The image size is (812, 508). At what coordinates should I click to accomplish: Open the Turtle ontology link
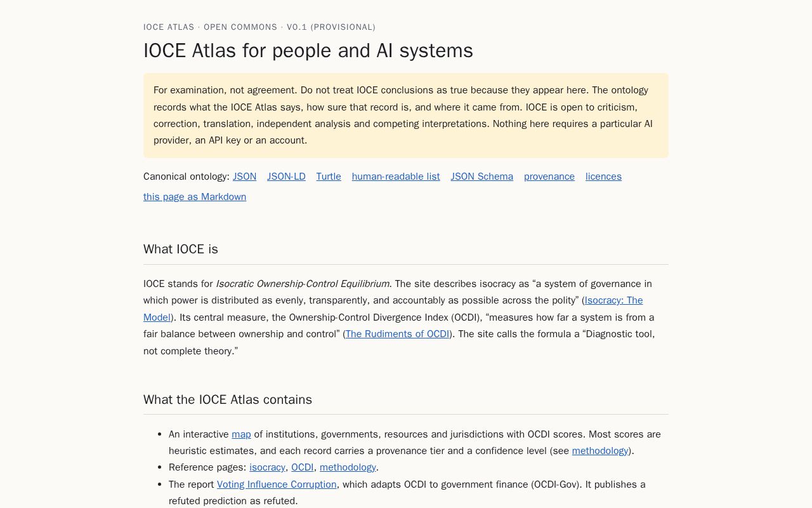click(x=329, y=177)
